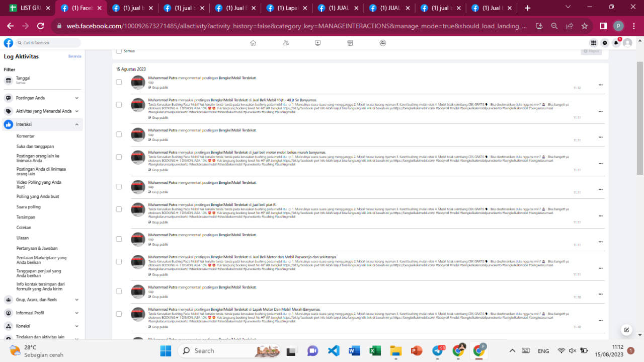This screenshot has width=644, height=362.
Task: Click the browser address bar URL
Action: [297, 26]
